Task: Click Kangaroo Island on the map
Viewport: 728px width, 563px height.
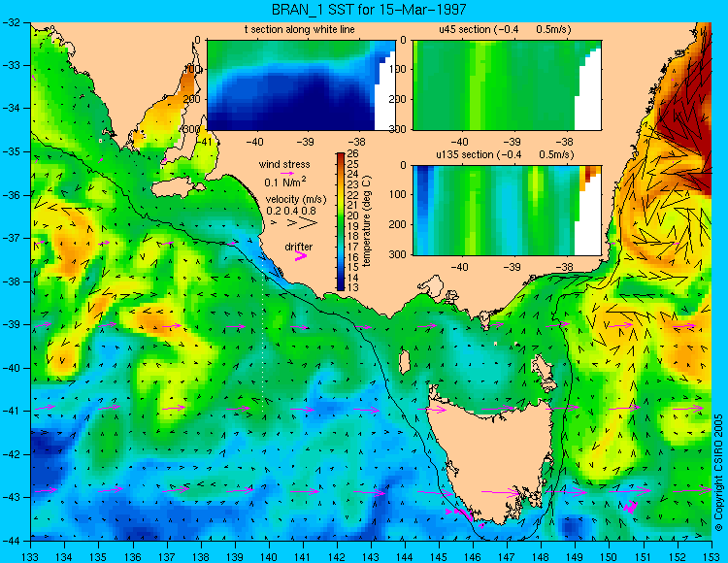Action: tap(178, 189)
